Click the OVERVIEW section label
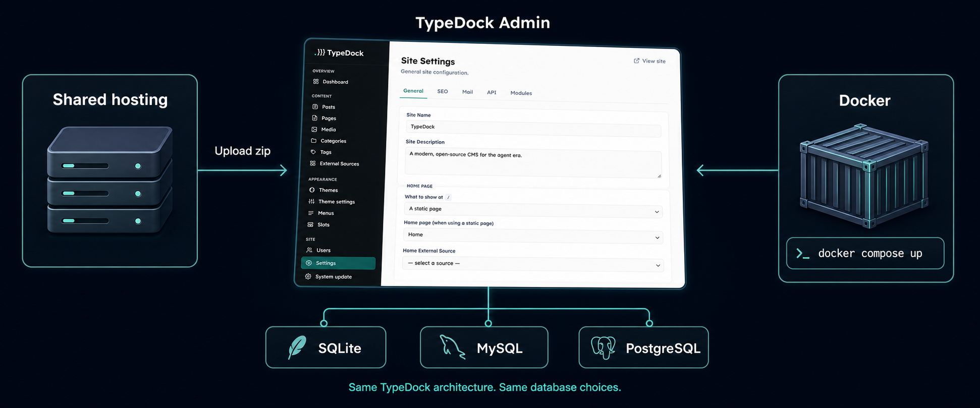980x408 pixels. coord(323,71)
